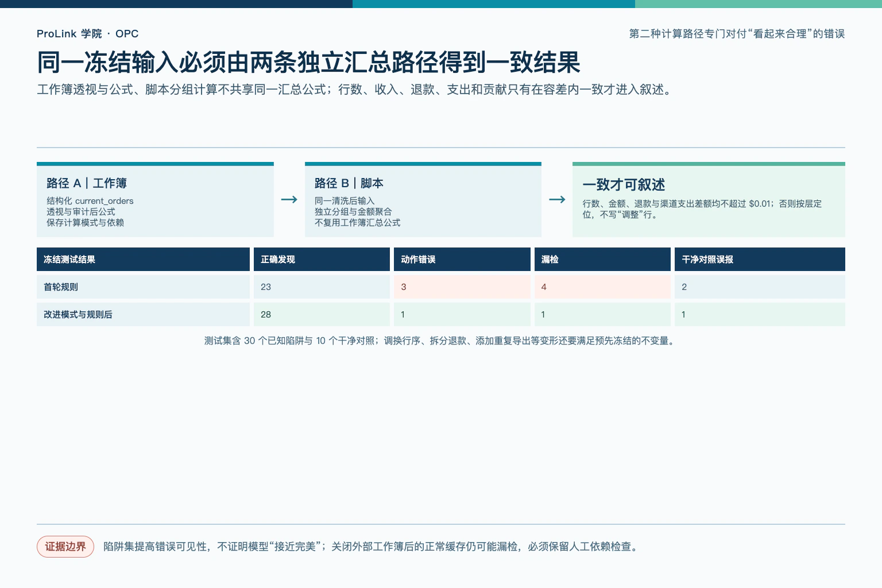Click the ProLink 学院 · OPC header label

87,34
